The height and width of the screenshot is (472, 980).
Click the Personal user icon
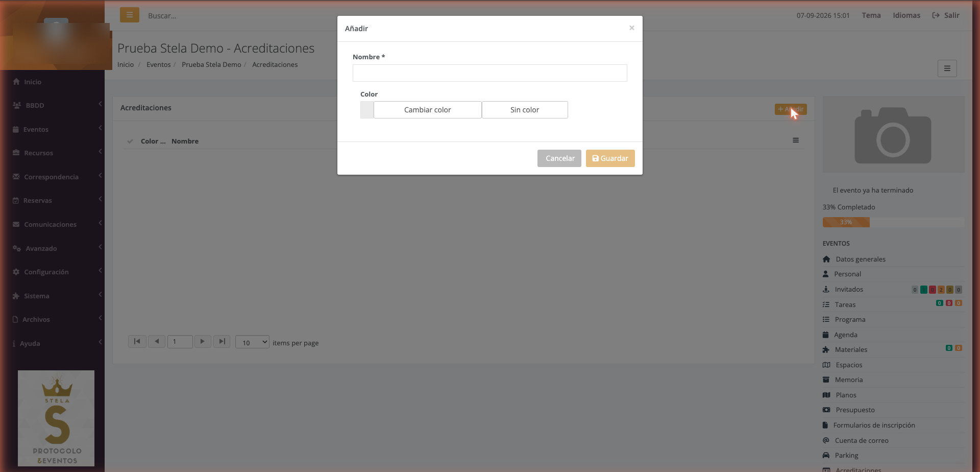(825, 274)
